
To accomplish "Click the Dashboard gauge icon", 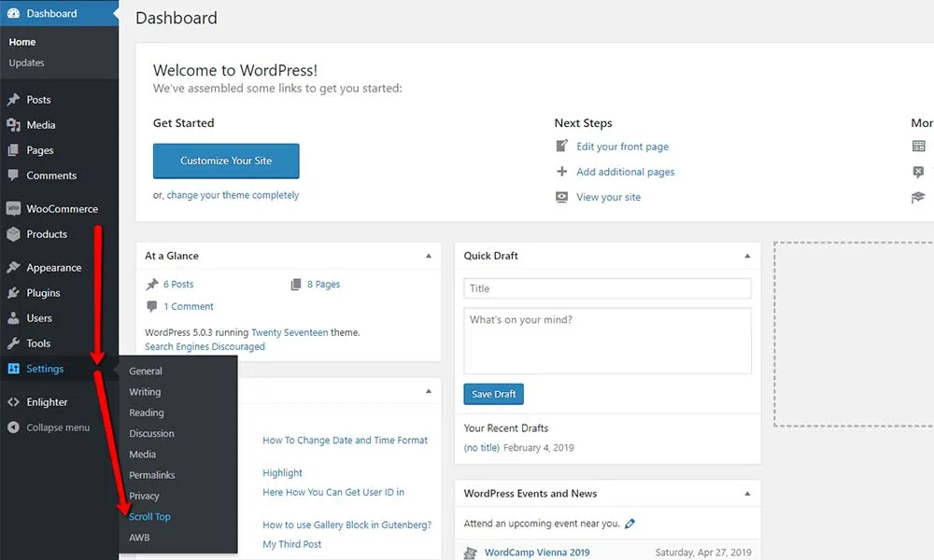I will 13,13.
